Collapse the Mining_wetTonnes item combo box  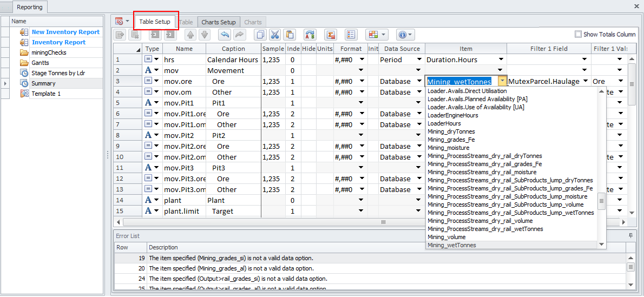point(502,81)
